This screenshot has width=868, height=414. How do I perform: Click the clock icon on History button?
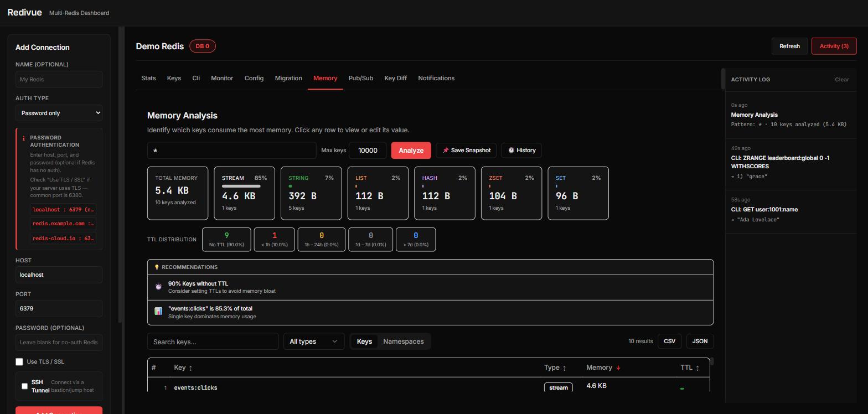(512, 151)
